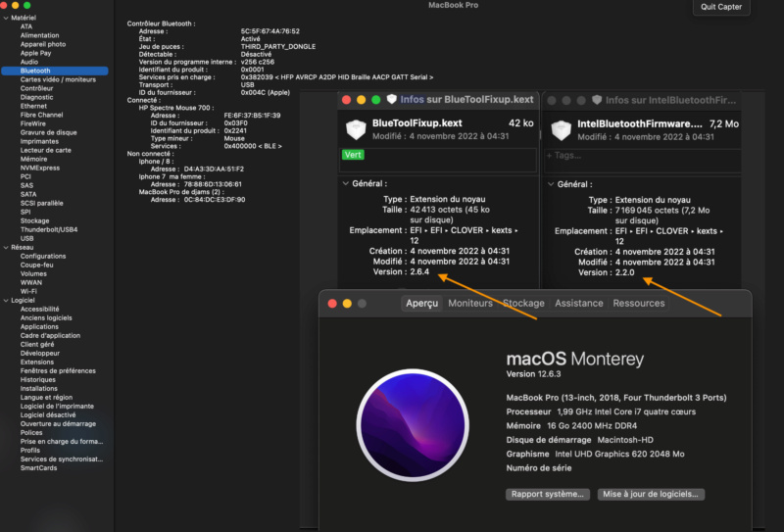Select Lecteur de carte in sidebar
Viewport: 784px width, 532px height.
(x=45, y=151)
